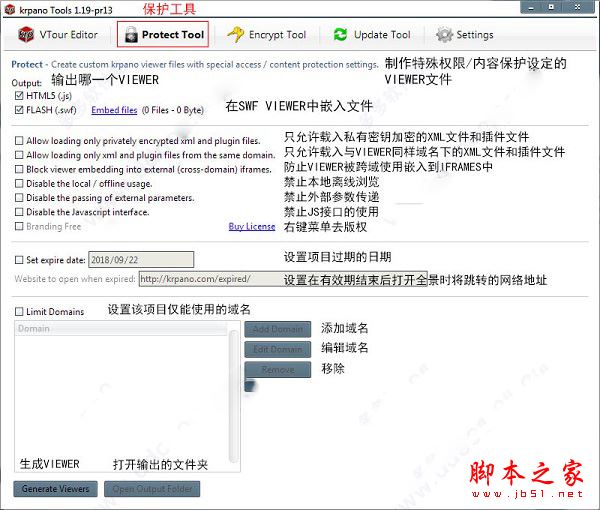Click the Update Tool green arrows icon
This screenshot has width=600, height=510.
(x=340, y=34)
